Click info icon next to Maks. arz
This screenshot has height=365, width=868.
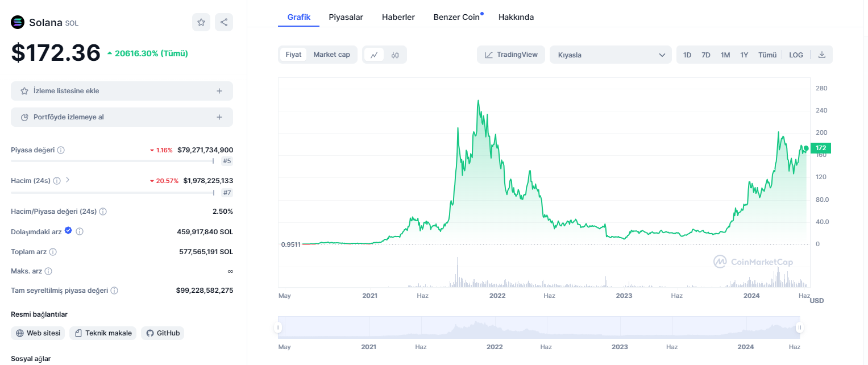(x=48, y=271)
